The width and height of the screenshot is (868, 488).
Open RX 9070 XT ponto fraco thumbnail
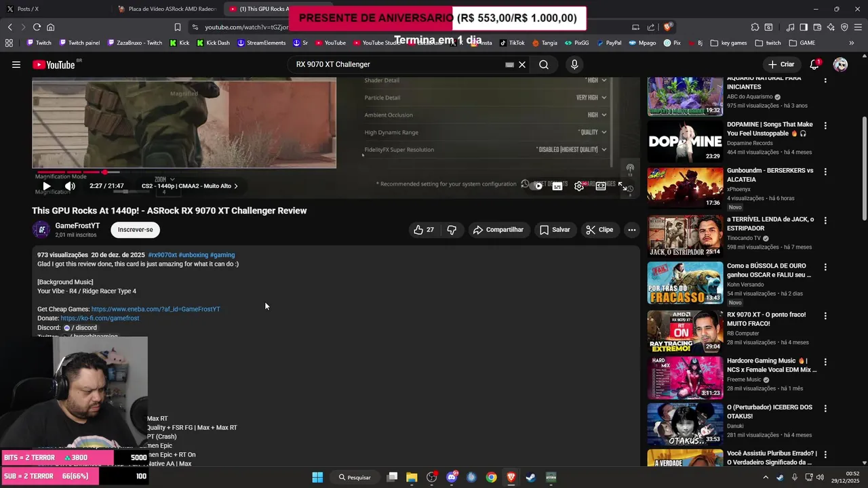685,331
